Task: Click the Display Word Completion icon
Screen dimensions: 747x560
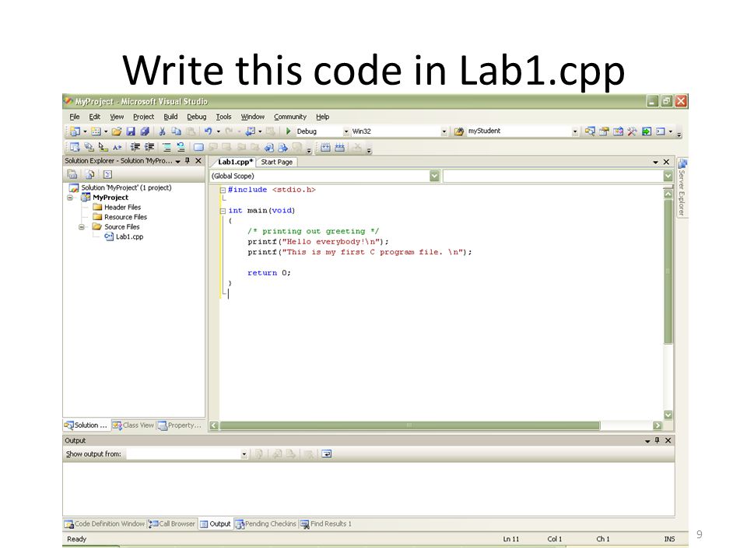Action: coord(117,147)
